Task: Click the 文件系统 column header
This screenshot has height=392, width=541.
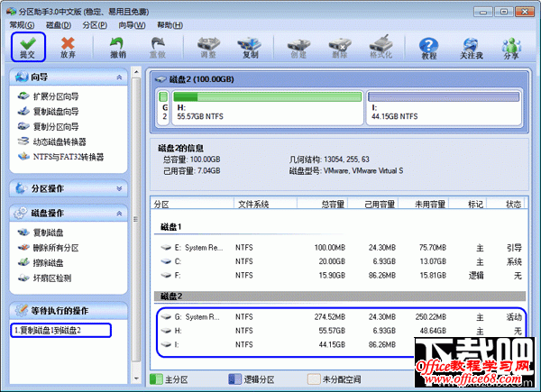Action: pos(265,204)
